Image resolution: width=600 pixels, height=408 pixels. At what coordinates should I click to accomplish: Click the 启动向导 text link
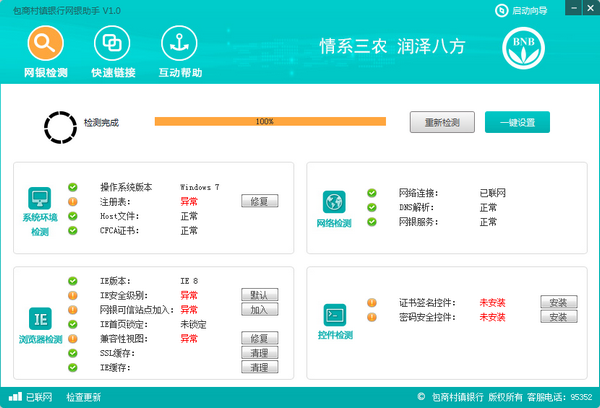pos(530,11)
